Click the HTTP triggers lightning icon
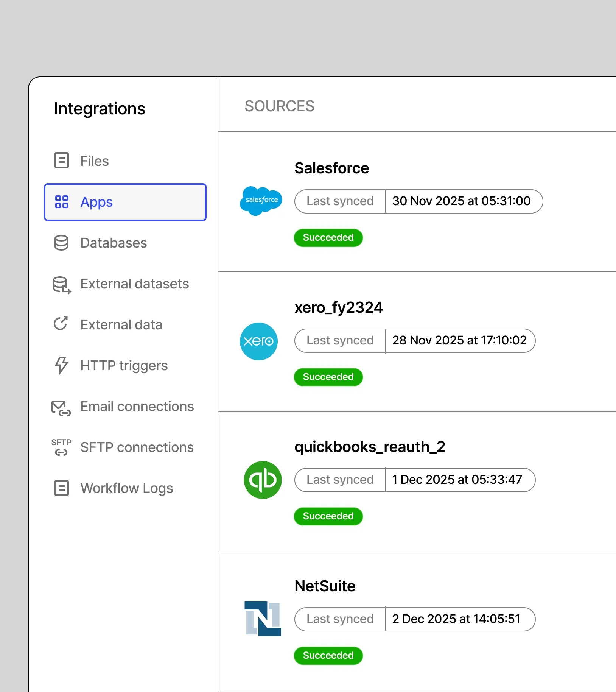Image resolution: width=616 pixels, height=692 pixels. click(x=61, y=365)
